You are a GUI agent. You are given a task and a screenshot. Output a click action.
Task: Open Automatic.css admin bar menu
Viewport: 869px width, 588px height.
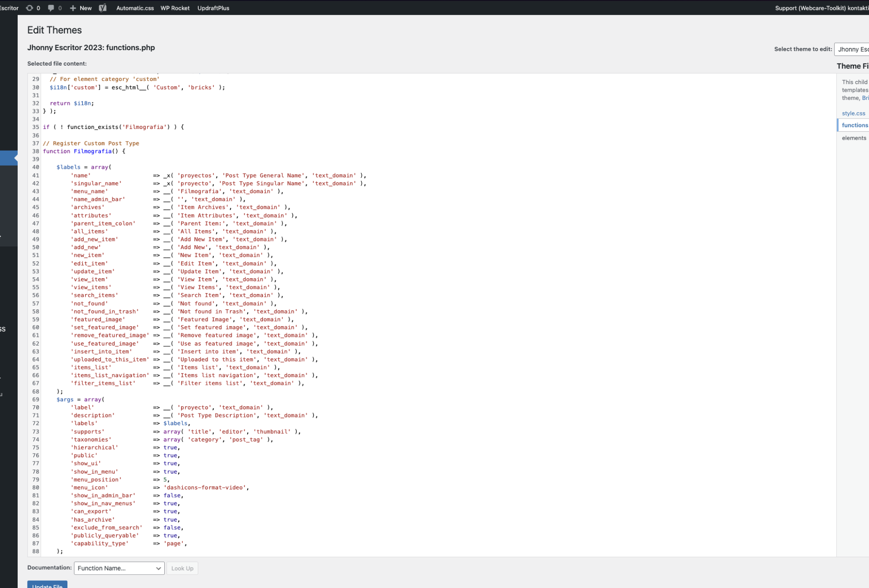tap(135, 8)
